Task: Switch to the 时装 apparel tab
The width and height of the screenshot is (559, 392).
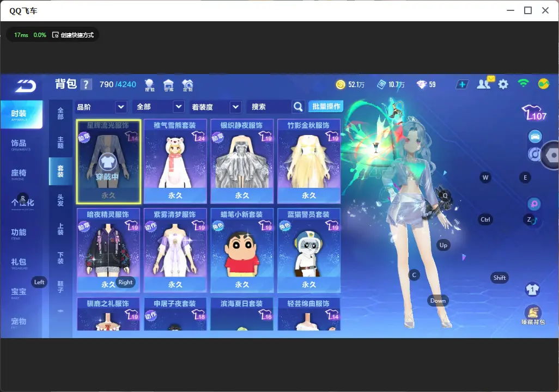Action: (21, 114)
